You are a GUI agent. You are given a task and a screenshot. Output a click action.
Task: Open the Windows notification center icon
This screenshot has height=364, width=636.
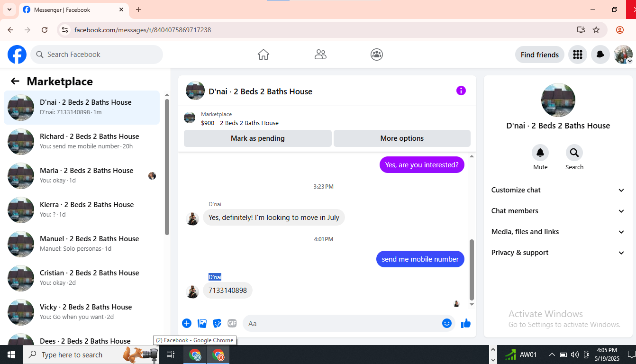(x=631, y=355)
